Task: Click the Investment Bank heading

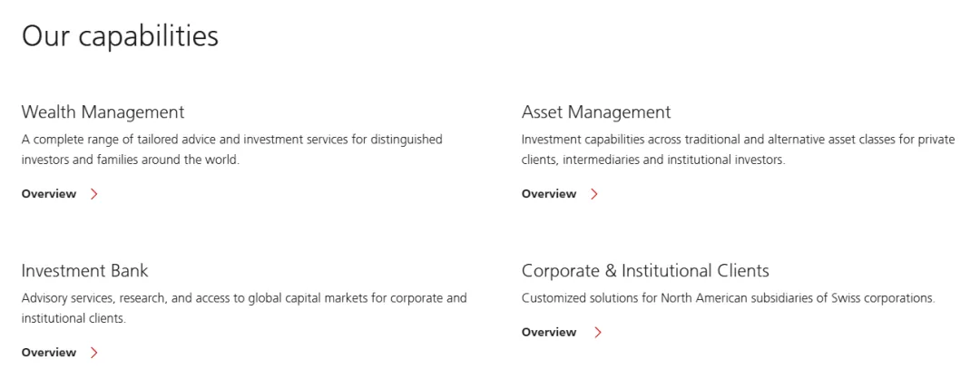Action: (85, 270)
